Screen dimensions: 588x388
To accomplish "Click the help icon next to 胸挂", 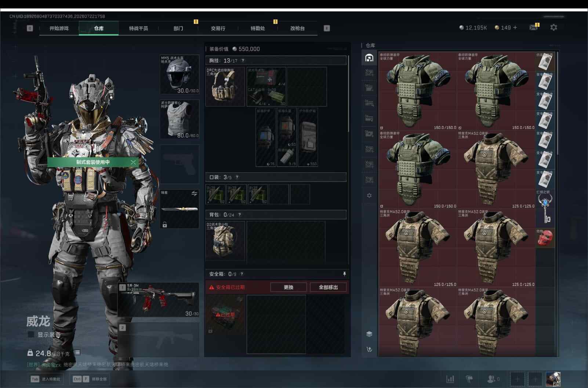I will [x=243, y=61].
